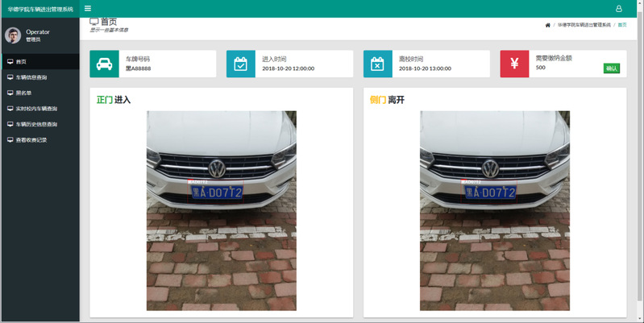
Task: Click the 正门 进入 car photo
Action: tap(222, 210)
